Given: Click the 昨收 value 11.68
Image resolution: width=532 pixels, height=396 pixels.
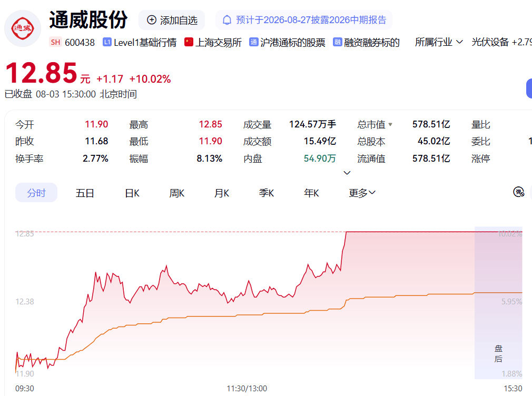Looking at the screenshot, I should pos(96,141).
